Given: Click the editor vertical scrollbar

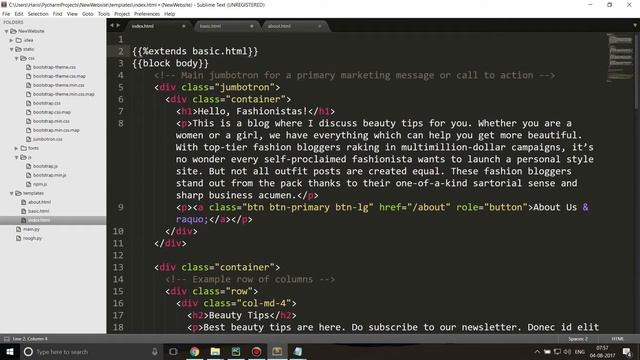Looking at the screenshot, I should pos(637,70).
